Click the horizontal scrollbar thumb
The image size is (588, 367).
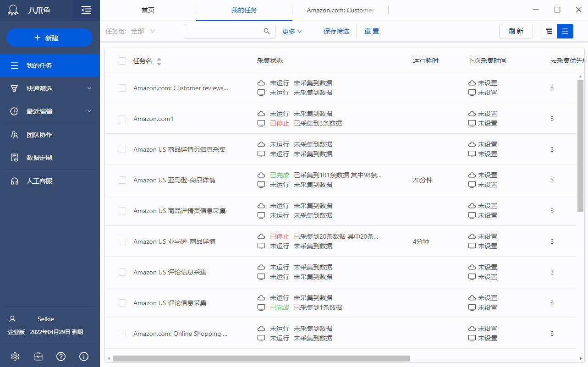coord(261,358)
